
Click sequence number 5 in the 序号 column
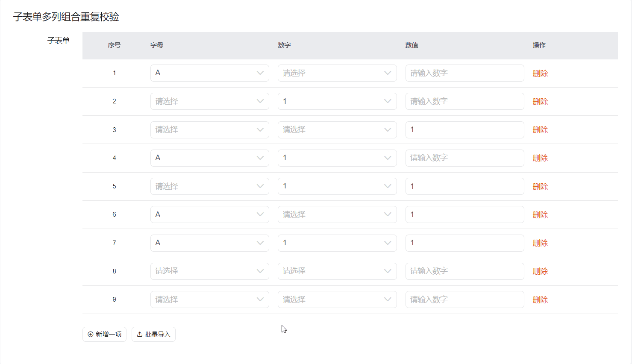pyautogui.click(x=114, y=186)
